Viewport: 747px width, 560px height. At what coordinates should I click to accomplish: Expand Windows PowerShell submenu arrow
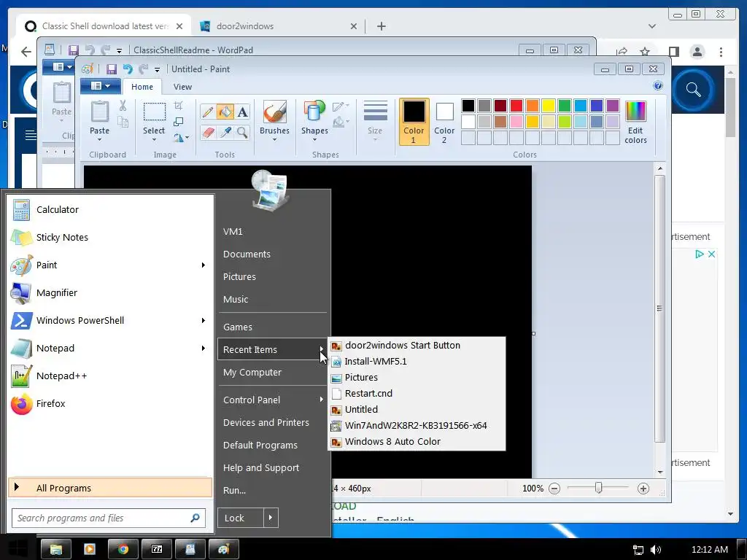point(204,321)
